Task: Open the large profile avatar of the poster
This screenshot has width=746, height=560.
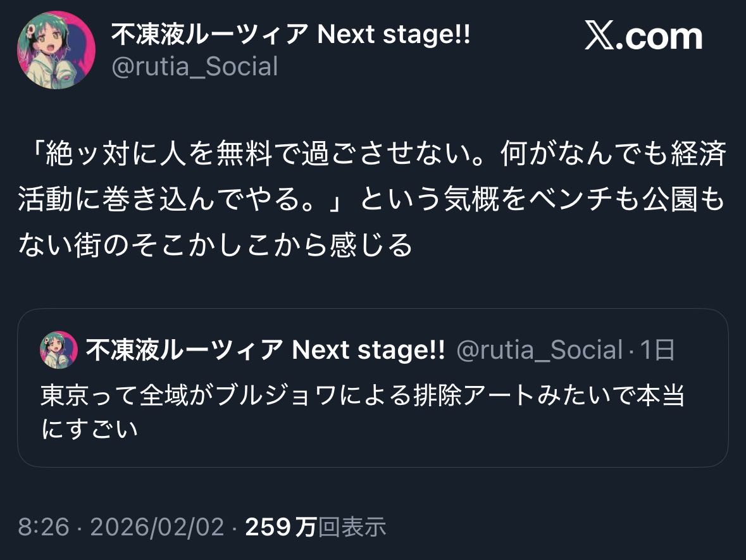Action: click(x=56, y=49)
